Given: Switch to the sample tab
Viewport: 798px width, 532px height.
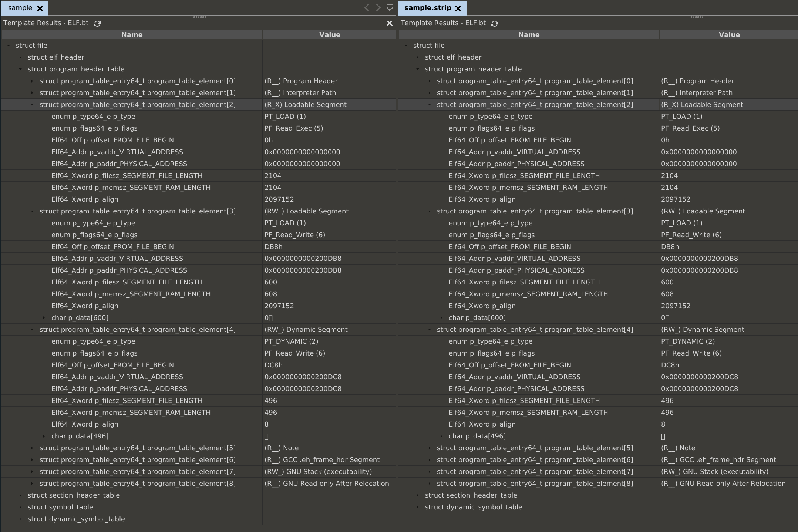Looking at the screenshot, I should click(20, 8).
